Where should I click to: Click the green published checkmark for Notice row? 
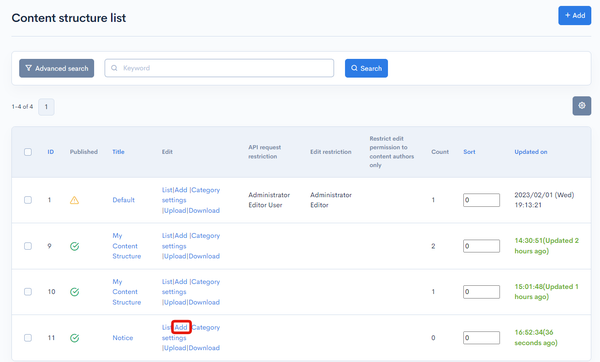coord(75,338)
